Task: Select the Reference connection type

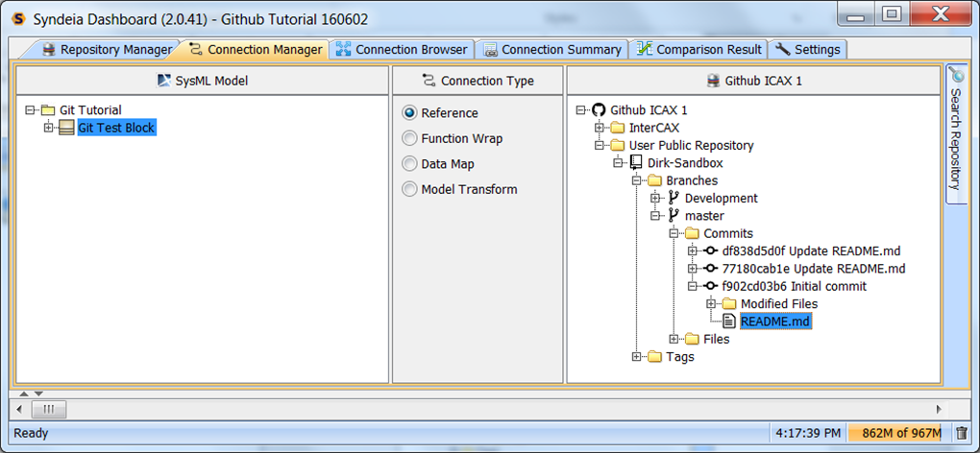Action: (x=409, y=113)
